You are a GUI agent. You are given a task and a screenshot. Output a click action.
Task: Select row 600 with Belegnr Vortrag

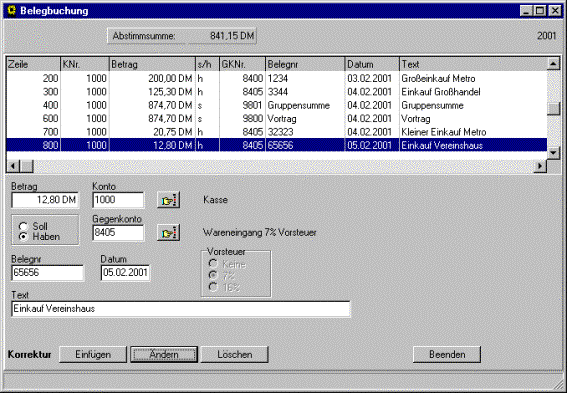coord(277,119)
